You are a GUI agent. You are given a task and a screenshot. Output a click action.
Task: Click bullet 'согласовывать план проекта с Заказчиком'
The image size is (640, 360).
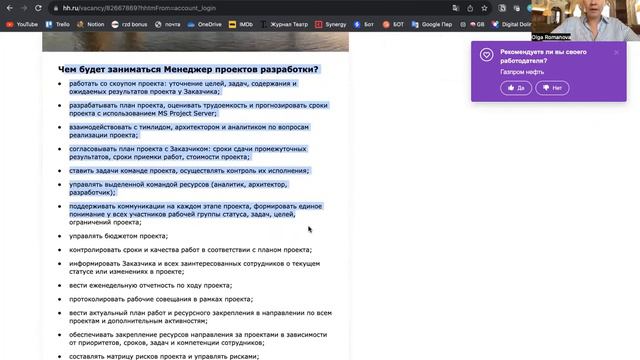pos(188,153)
